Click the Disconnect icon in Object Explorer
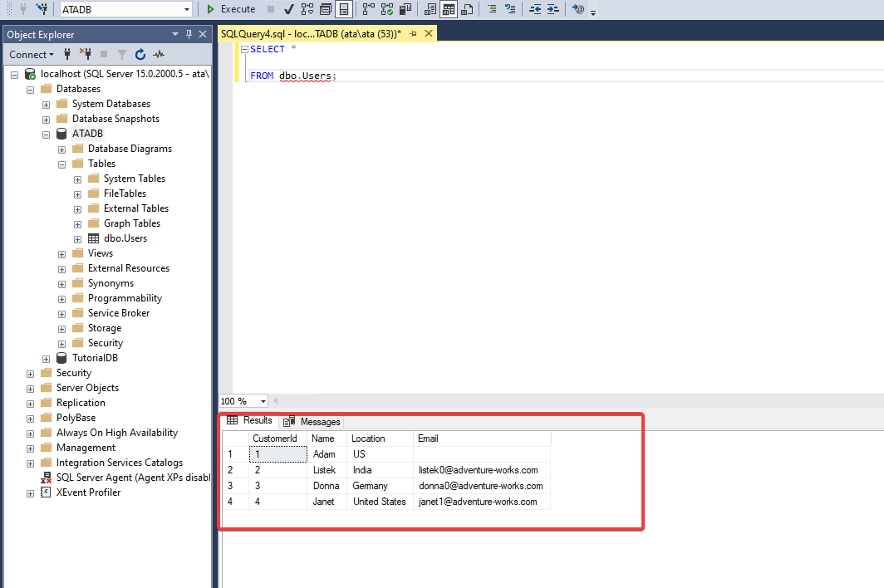 pos(86,54)
